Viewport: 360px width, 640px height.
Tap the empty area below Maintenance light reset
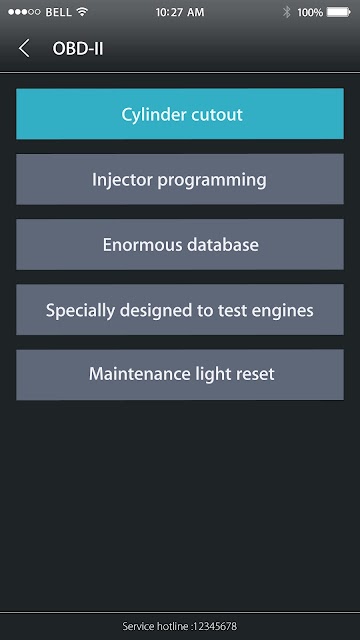(180, 506)
